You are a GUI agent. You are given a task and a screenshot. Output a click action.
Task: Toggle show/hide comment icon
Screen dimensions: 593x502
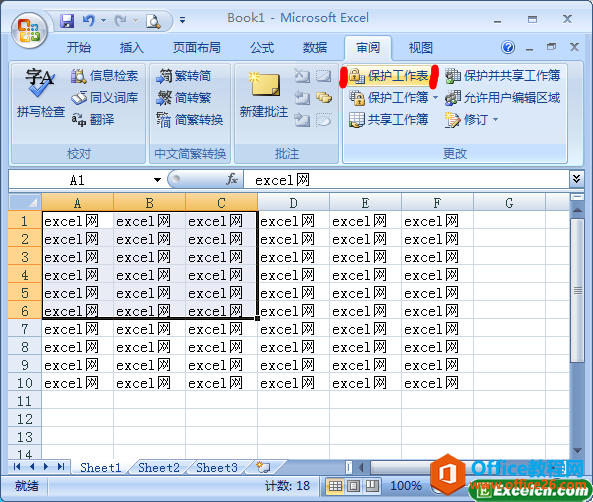pos(324,76)
